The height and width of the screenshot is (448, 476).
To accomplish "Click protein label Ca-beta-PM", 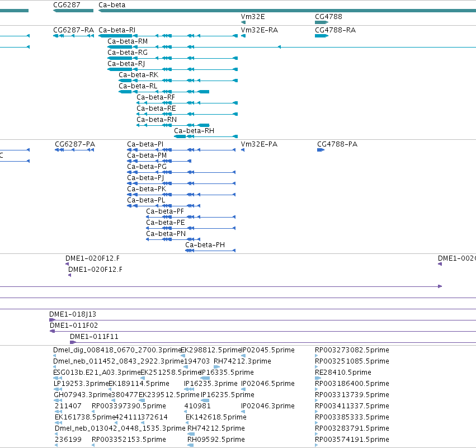I will 147,155.
